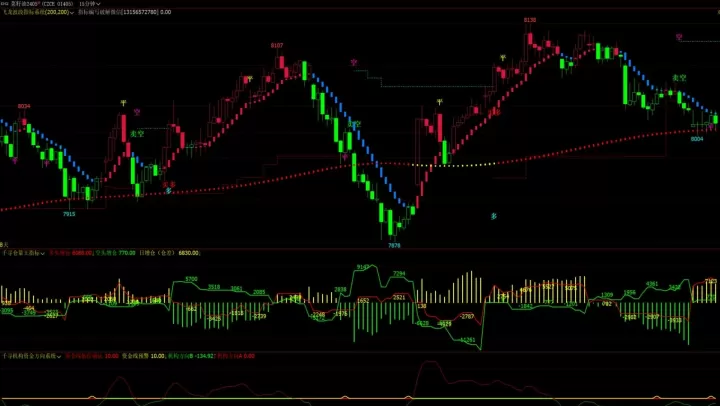Click the symbol link icon before the contract name
Screen dimensions: 720x406
[5, 4]
